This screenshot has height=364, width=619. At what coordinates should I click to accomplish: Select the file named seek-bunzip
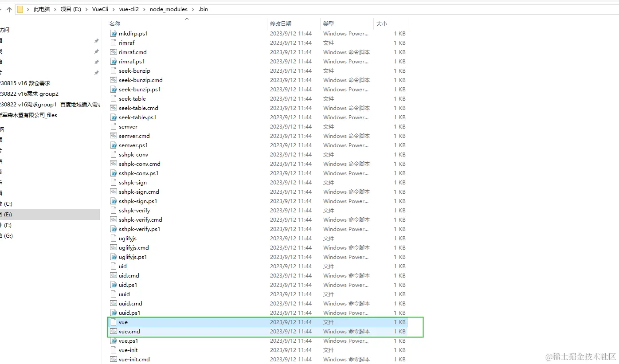tap(134, 70)
